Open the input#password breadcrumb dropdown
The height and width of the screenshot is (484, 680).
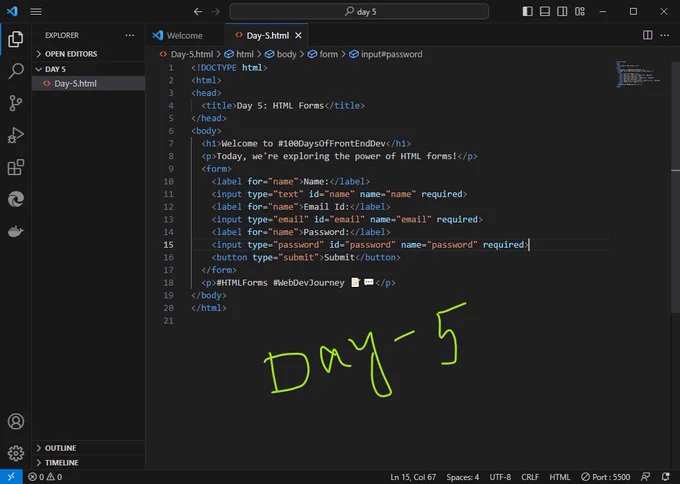(386, 54)
